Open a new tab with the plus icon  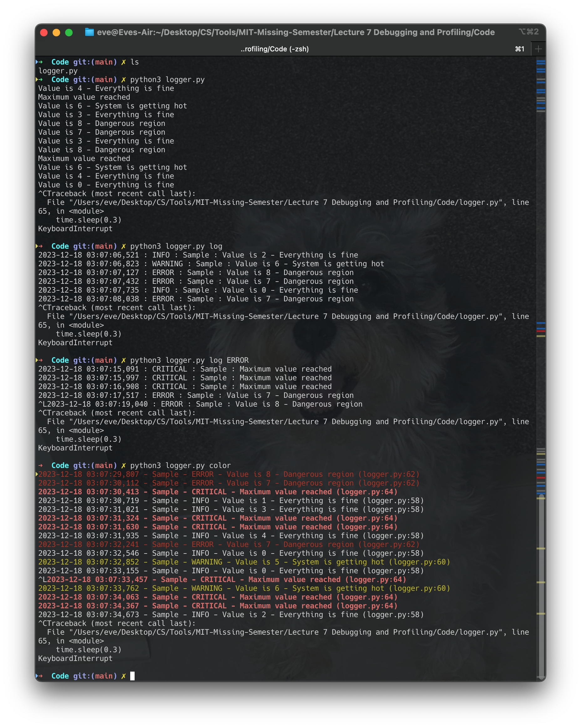click(538, 48)
